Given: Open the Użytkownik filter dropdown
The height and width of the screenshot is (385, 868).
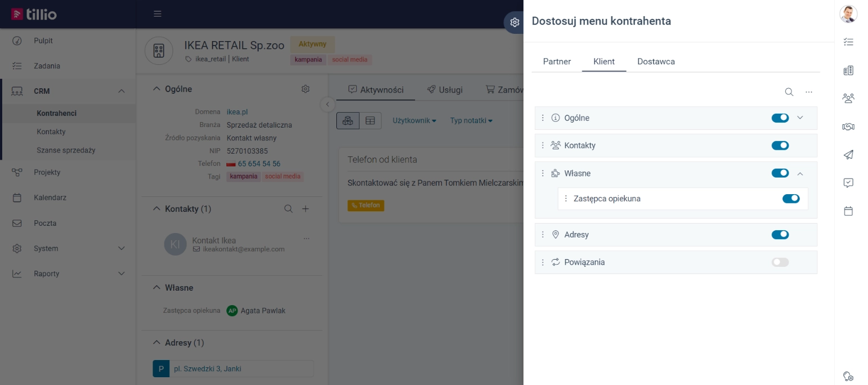Looking at the screenshot, I should tap(414, 120).
